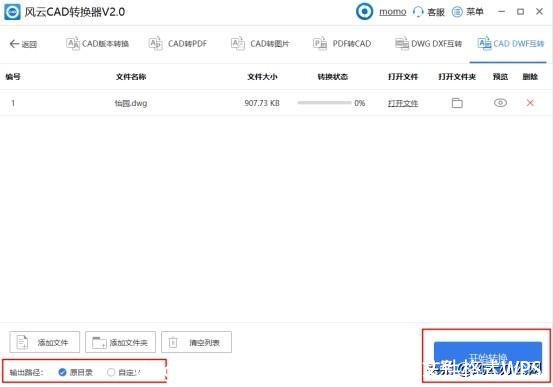This screenshot has height=387, width=553.
Task: Delete 仙园.dwg with the red X
Action: pyautogui.click(x=530, y=103)
